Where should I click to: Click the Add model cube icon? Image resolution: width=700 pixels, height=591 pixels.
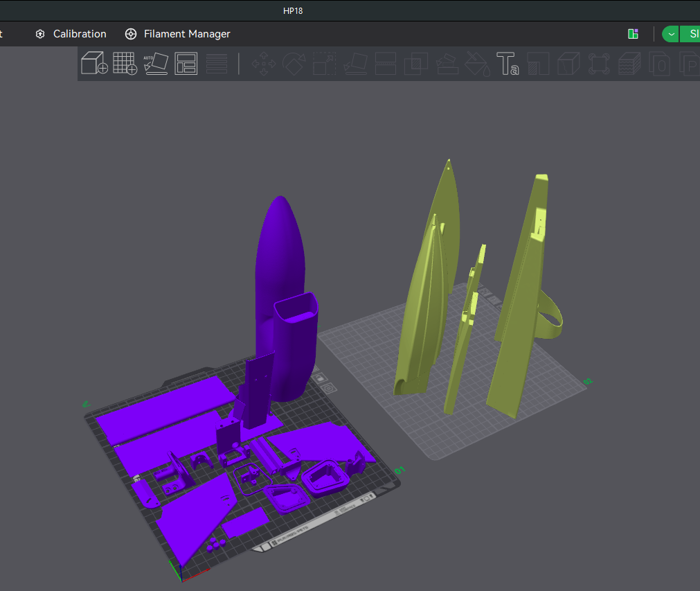(94, 63)
